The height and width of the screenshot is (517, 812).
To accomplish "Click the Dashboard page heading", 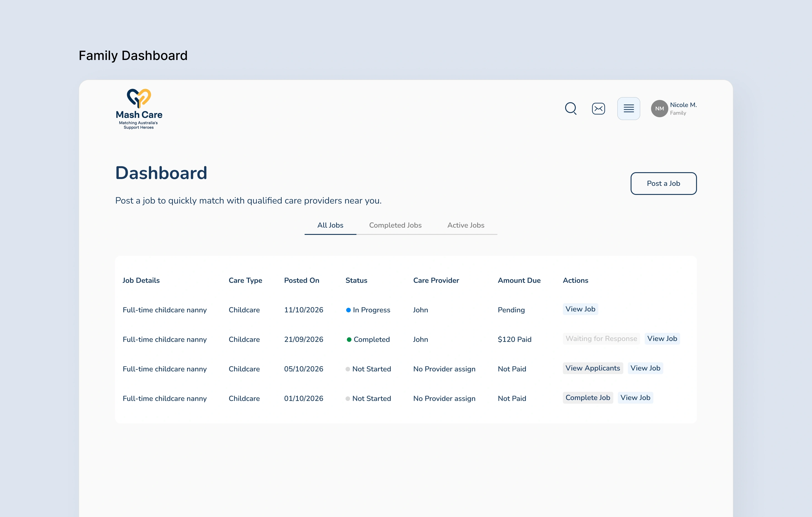I will pos(161,173).
